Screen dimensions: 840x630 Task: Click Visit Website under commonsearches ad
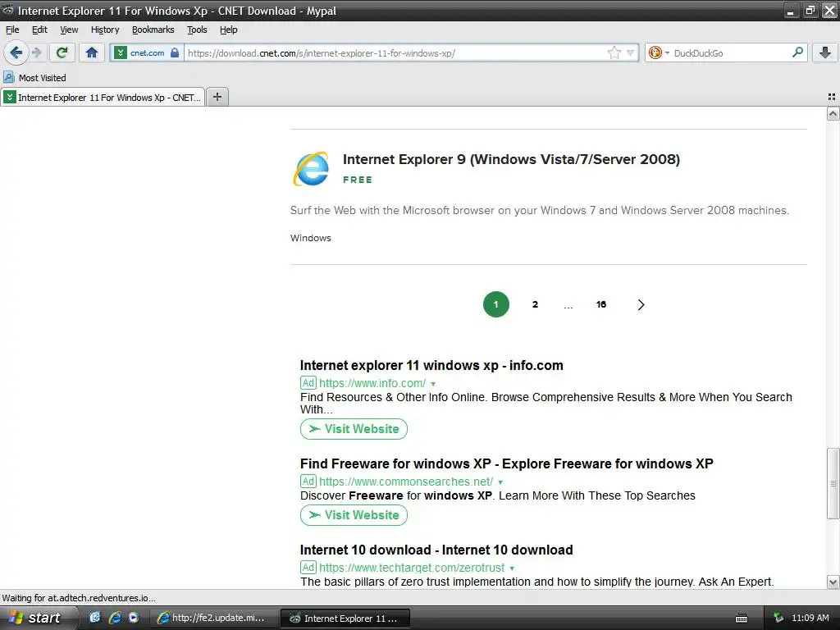pyautogui.click(x=354, y=515)
